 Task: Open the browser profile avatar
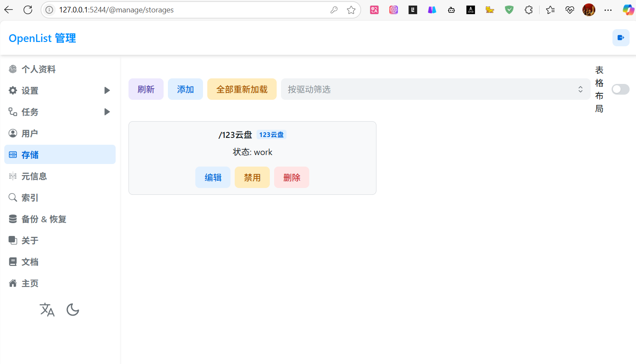(x=589, y=10)
